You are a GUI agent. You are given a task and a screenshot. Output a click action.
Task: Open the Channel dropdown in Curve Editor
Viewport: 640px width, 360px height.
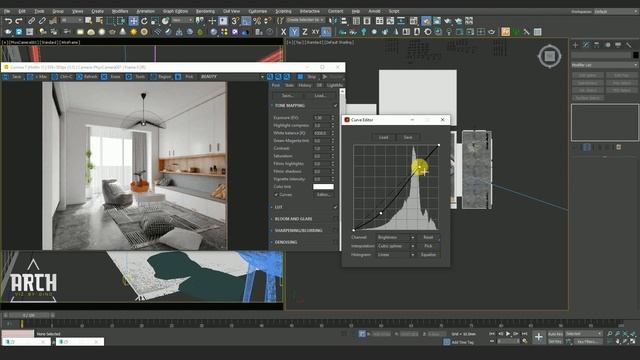[x=396, y=237]
